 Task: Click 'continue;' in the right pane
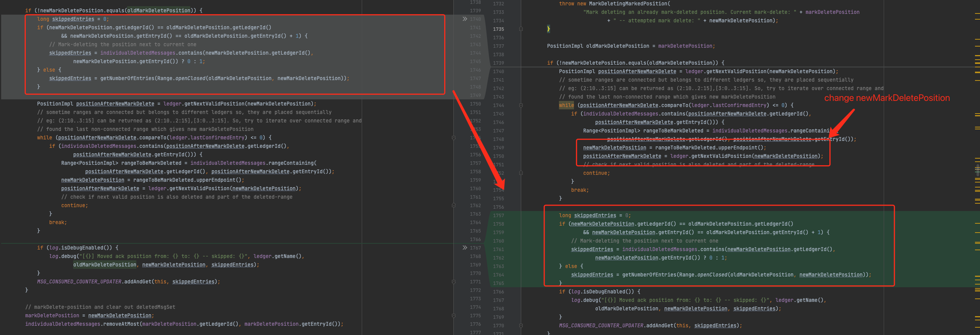click(596, 173)
